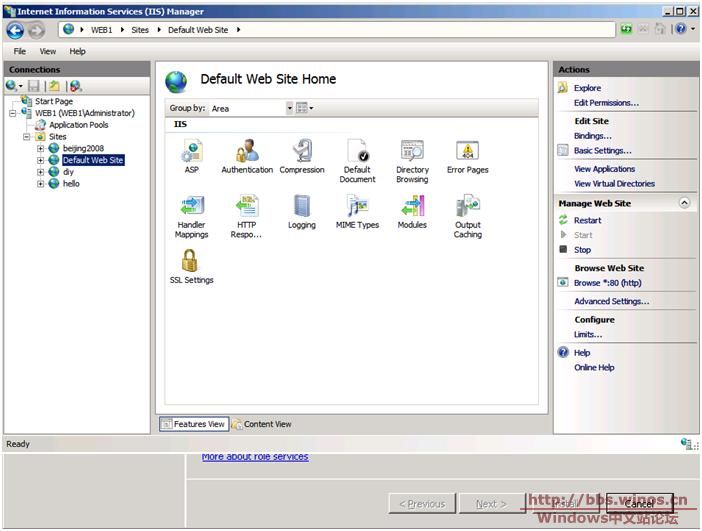This screenshot has height=531, width=702.
Task: Restart the web site
Action: tap(587, 220)
